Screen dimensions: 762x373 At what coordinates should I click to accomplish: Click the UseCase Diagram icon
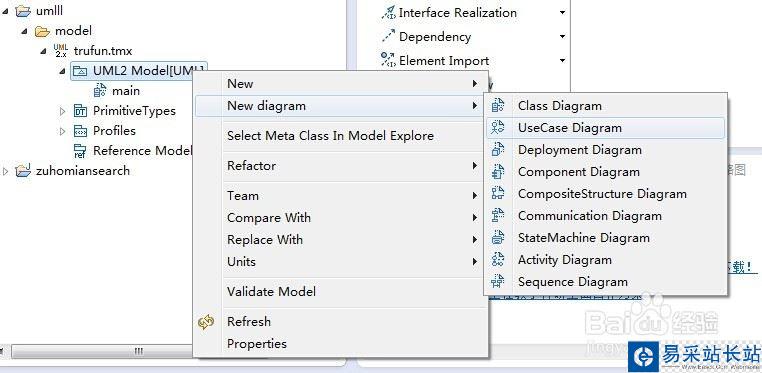[x=498, y=128]
